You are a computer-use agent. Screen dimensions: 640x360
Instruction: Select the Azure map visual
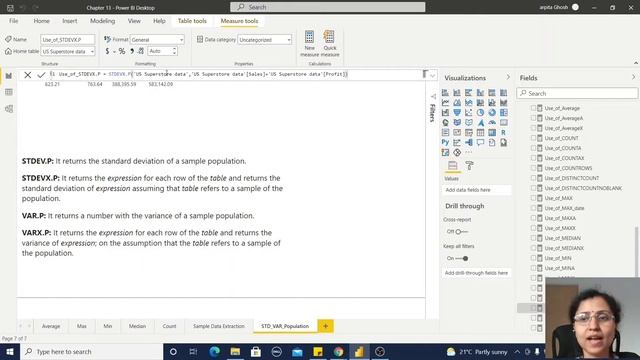point(480,122)
